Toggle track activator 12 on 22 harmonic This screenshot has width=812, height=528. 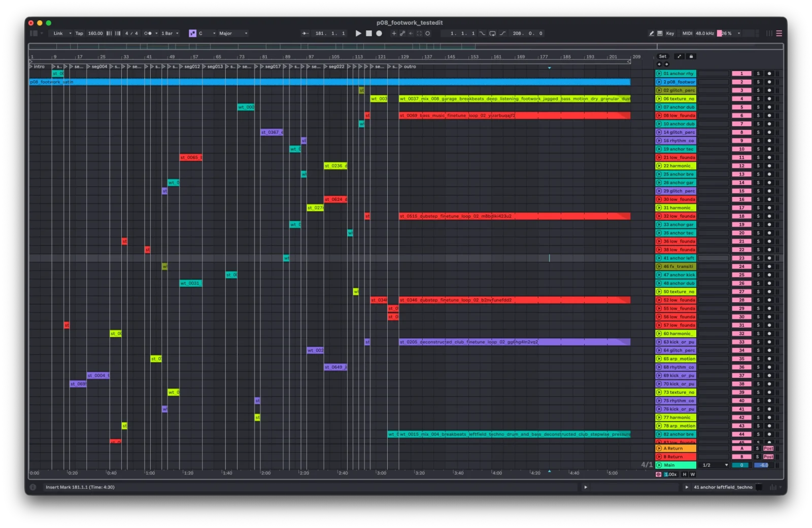point(741,166)
